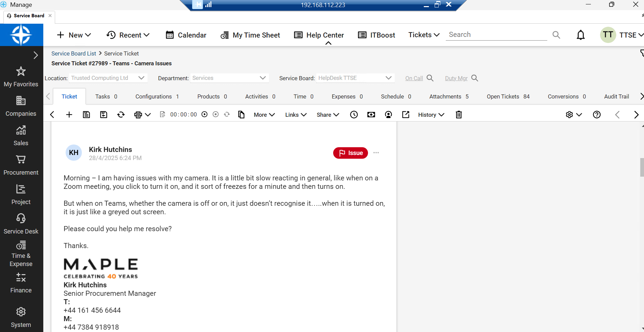Go to Service Board List breadcrumb

(74, 53)
